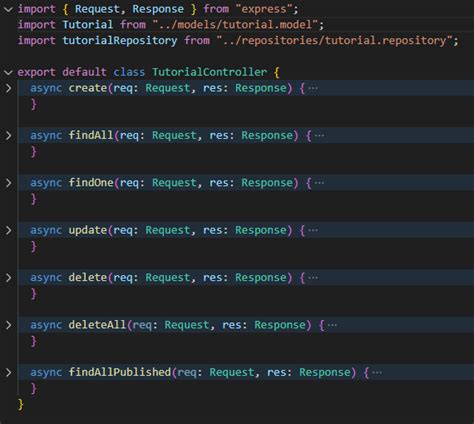474x424 pixels.
Task: Click the closing brace under findAllPublished method
Action: point(33,388)
